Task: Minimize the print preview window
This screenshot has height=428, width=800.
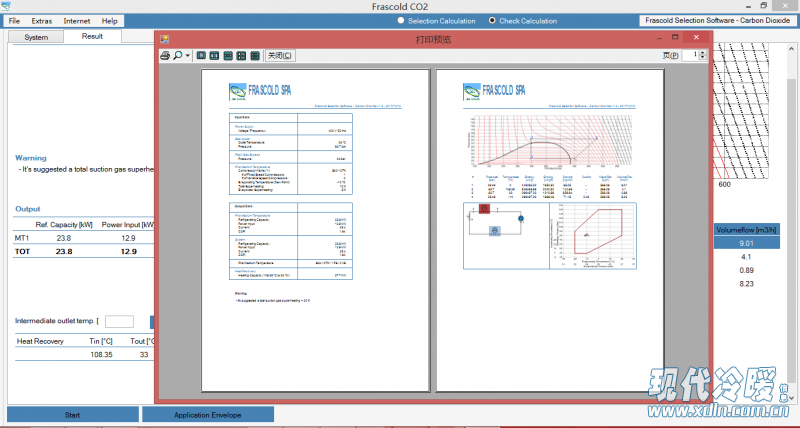Action: [659, 38]
